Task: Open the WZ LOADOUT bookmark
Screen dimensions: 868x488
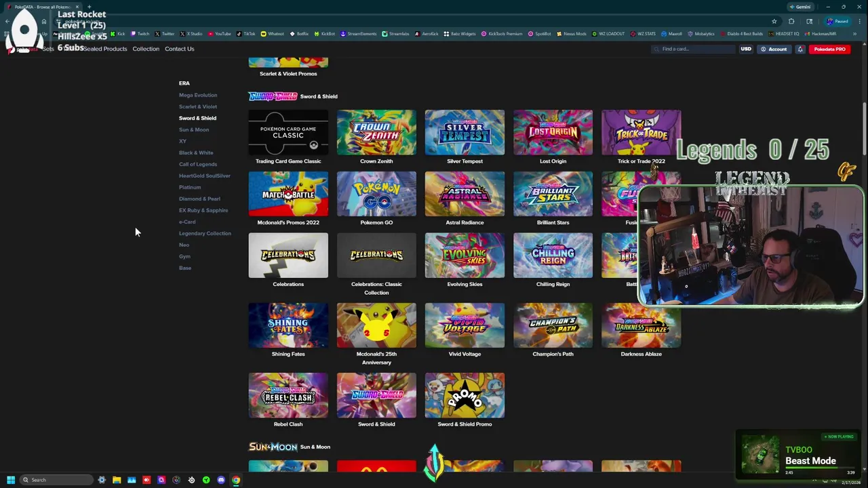Action: coord(608,34)
